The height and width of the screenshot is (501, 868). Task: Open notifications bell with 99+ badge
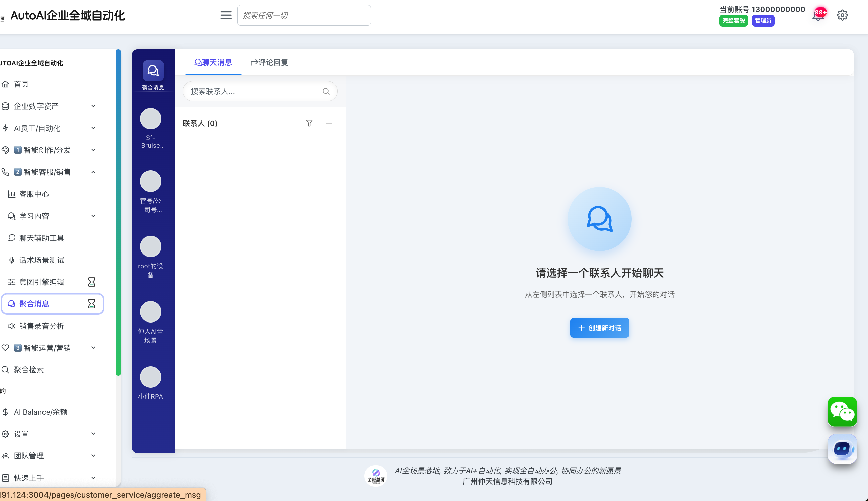click(x=818, y=15)
